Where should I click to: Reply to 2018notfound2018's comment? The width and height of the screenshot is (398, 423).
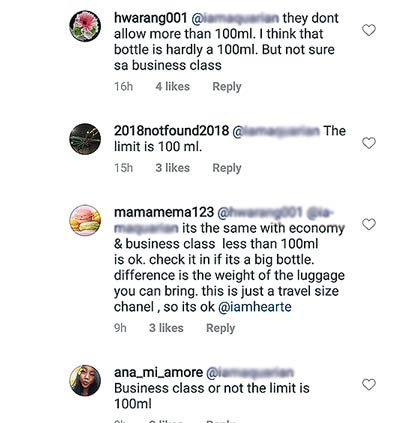(x=227, y=168)
